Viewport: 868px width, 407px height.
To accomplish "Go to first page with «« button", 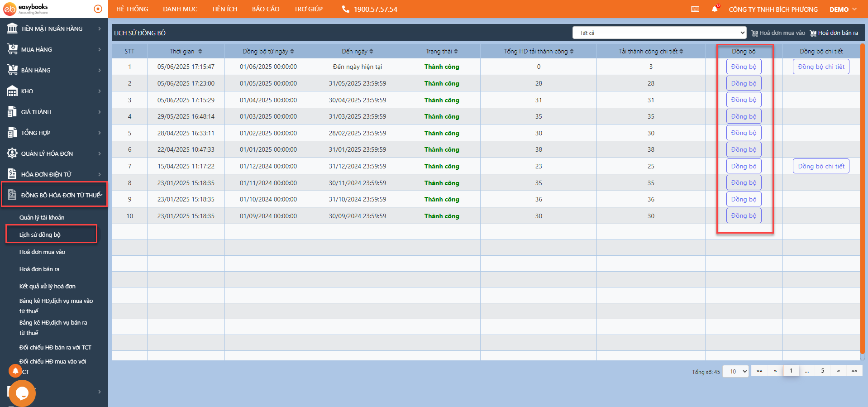I will 759,370.
